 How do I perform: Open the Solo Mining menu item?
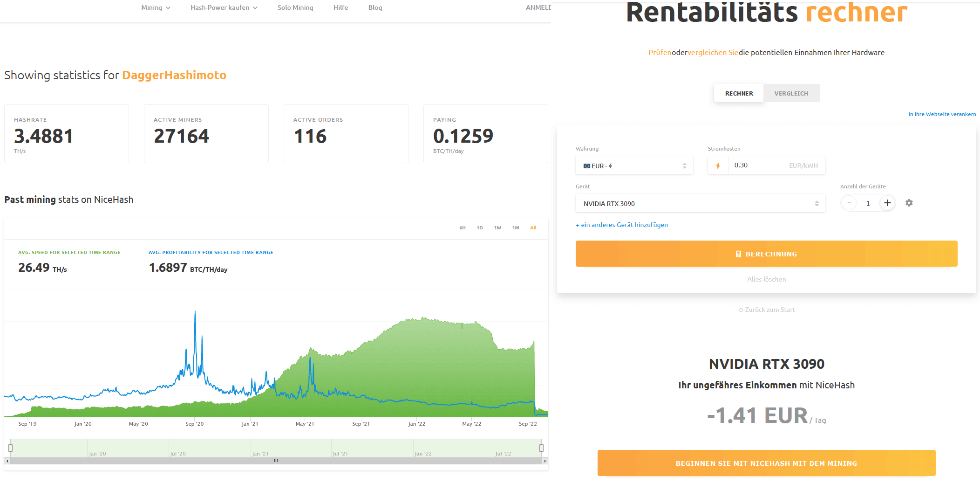click(295, 7)
